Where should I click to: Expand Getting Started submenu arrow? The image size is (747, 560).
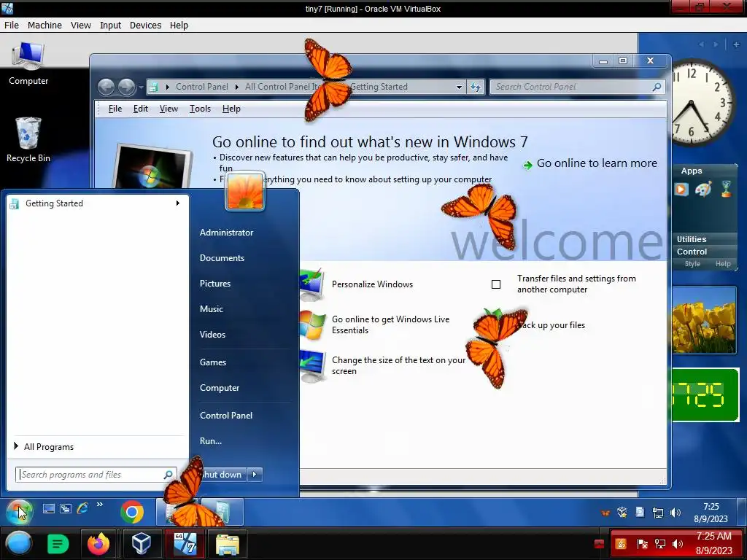tap(178, 203)
